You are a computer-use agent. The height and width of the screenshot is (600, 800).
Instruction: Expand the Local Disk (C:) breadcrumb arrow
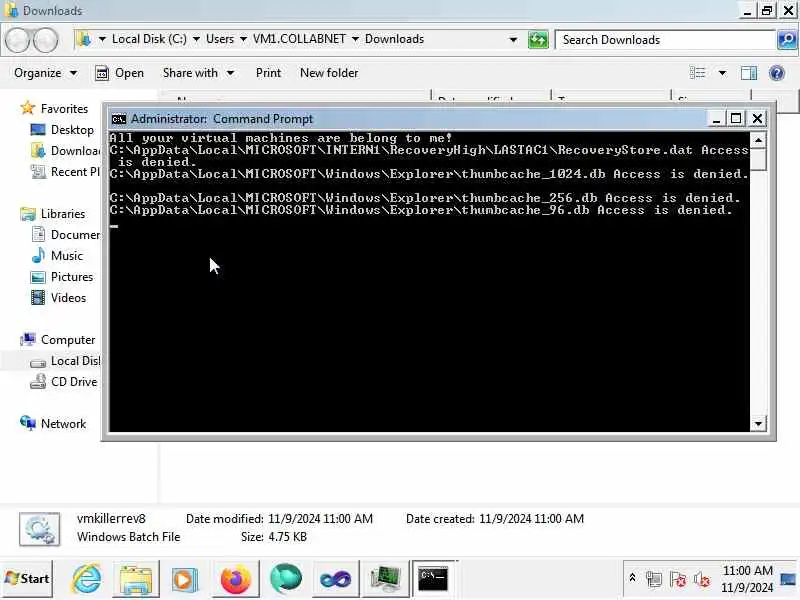coord(196,39)
